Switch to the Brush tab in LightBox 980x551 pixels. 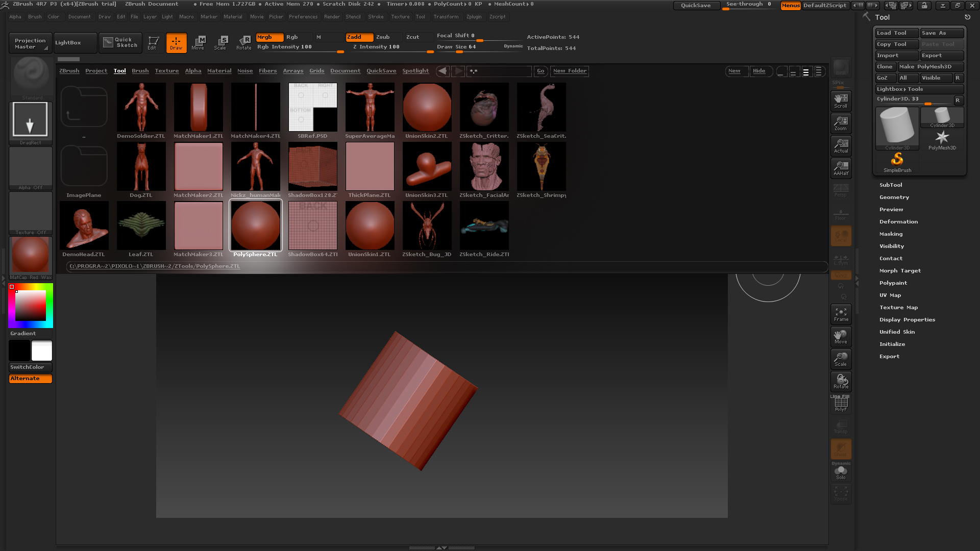point(140,71)
